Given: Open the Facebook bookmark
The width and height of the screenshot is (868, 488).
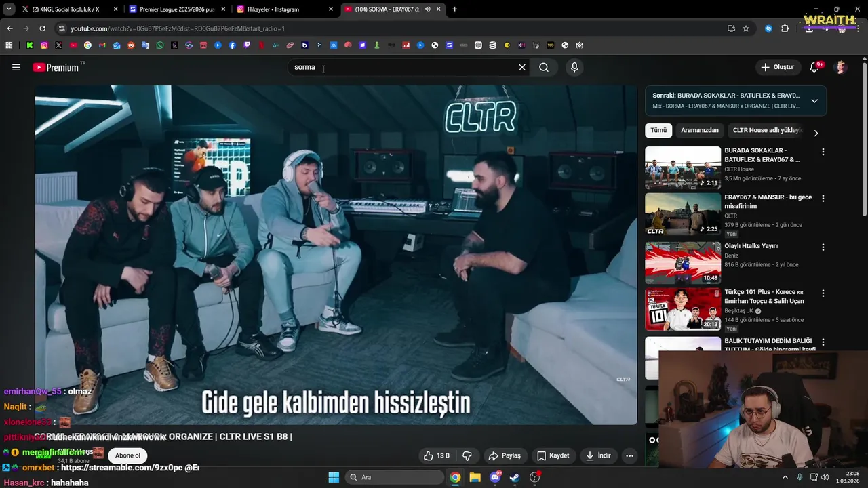Looking at the screenshot, I should tap(233, 45).
